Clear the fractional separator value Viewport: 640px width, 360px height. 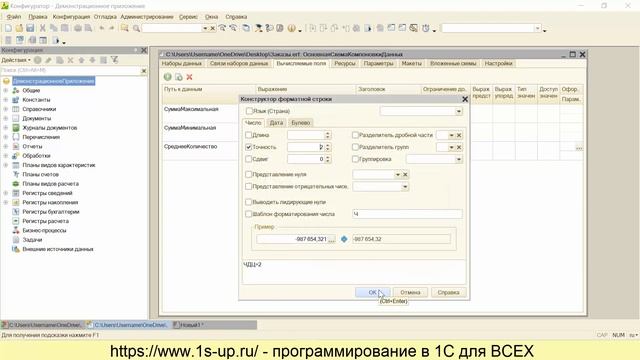(x=459, y=135)
